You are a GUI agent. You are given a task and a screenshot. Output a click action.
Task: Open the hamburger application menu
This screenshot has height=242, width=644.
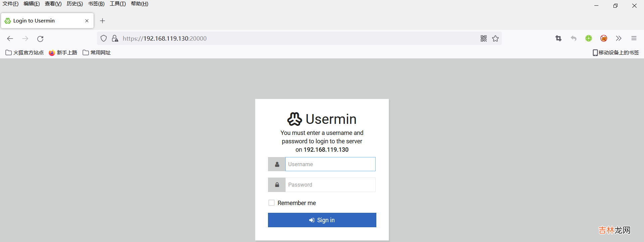pyautogui.click(x=634, y=39)
